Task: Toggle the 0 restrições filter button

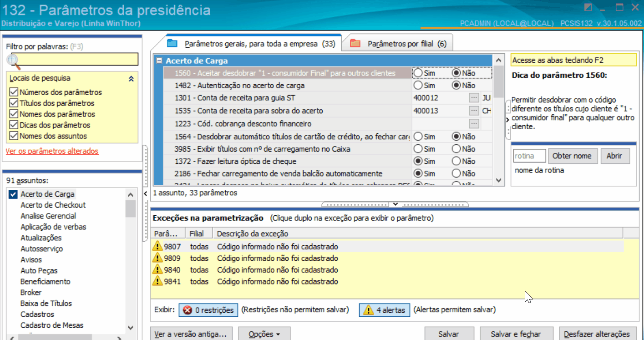Action: click(x=208, y=310)
